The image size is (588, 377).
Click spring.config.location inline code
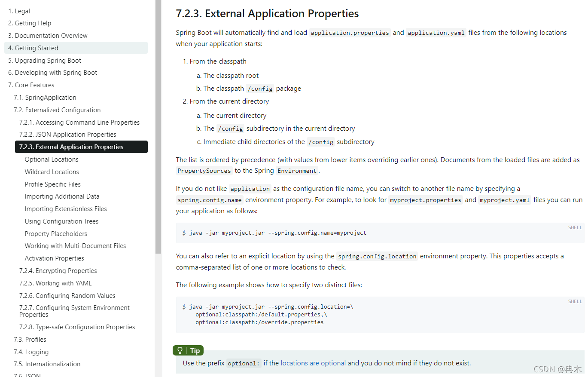(377, 256)
